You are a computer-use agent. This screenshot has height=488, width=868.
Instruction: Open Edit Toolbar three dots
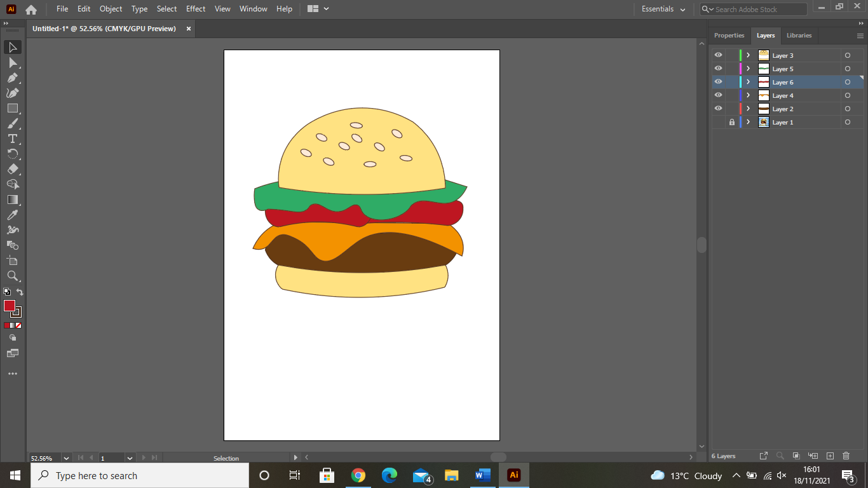click(13, 374)
